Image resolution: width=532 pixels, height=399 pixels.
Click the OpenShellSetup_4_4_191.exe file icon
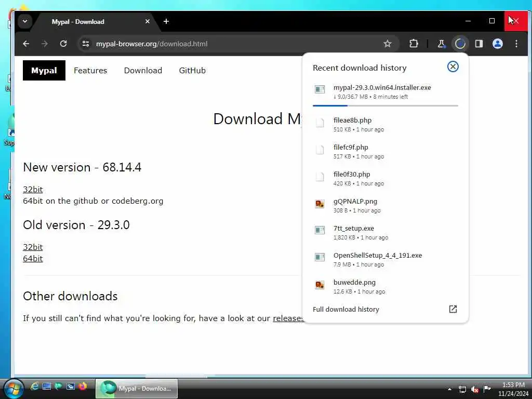[320, 257]
